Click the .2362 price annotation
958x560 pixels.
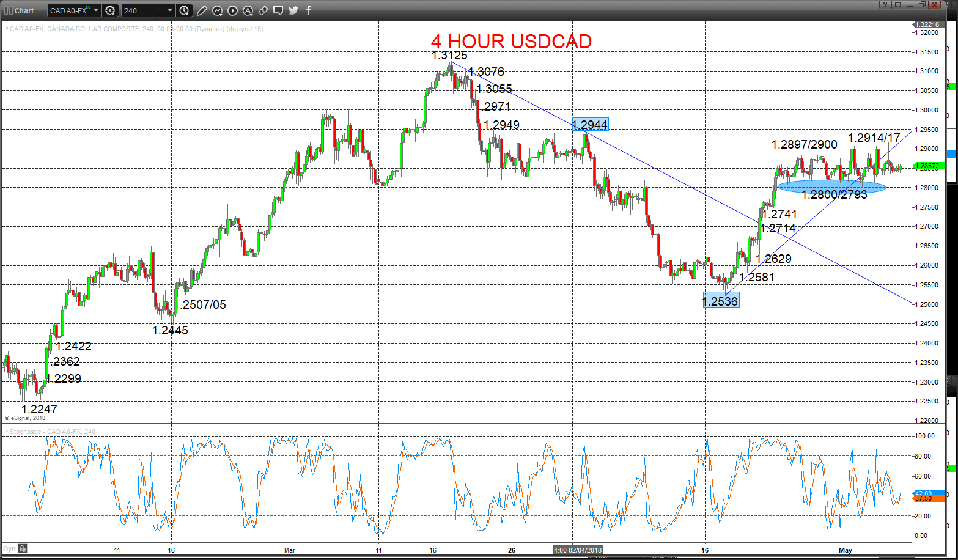click(65, 361)
